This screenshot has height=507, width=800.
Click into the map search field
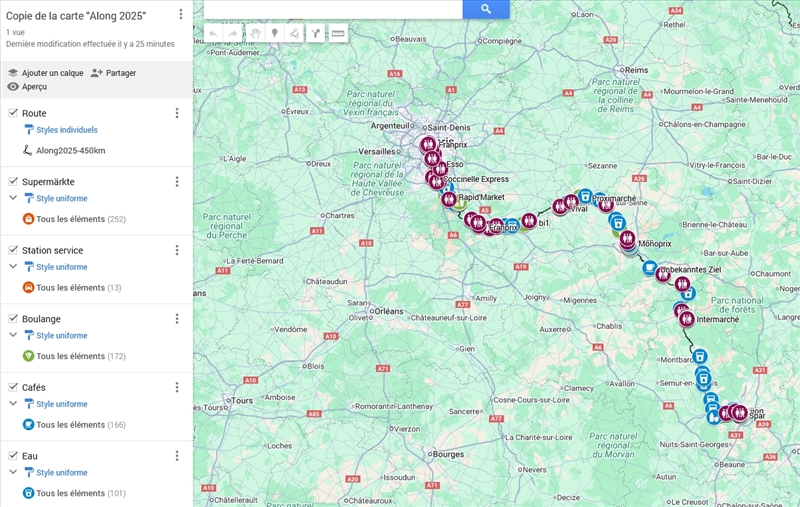click(333, 9)
